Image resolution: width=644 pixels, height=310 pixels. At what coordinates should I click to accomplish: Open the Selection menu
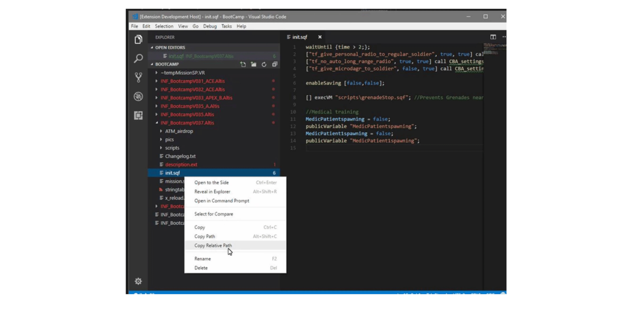pyautogui.click(x=164, y=26)
